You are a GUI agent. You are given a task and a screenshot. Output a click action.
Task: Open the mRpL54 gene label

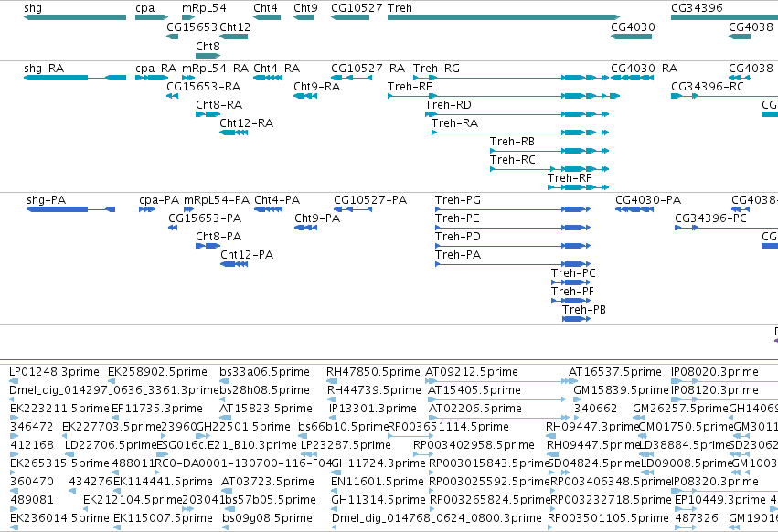click(x=204, y=8)
